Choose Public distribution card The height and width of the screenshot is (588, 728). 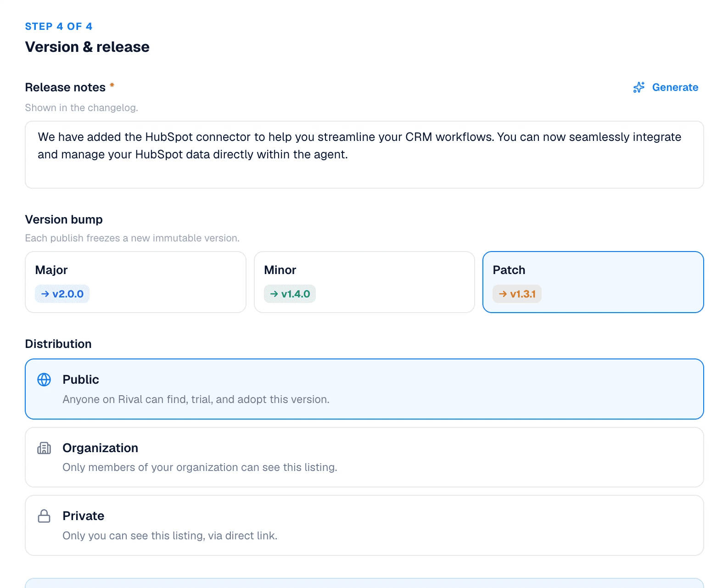tap(364, 389)
